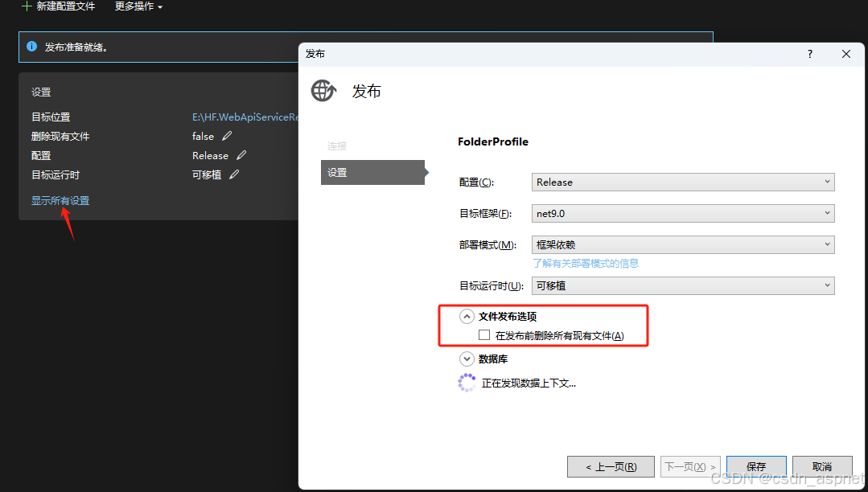
Task: Open the 更多操作 dropdown menu
Action: tap(138, 6)
